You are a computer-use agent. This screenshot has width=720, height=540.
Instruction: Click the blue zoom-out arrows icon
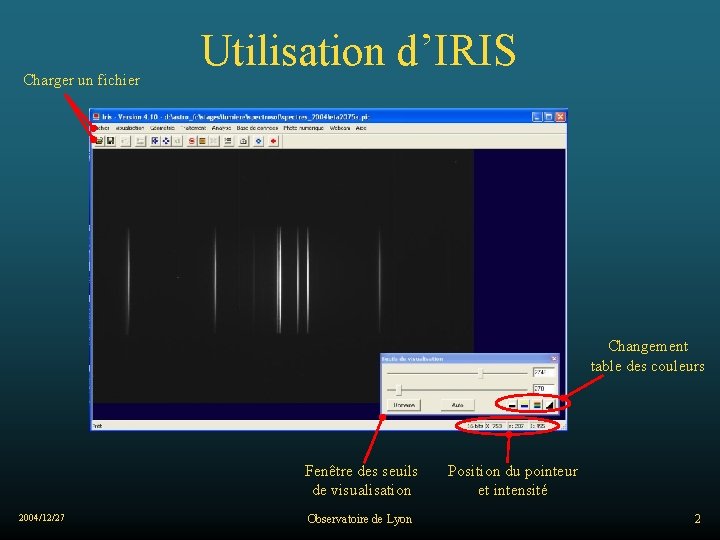pos(166,141)
